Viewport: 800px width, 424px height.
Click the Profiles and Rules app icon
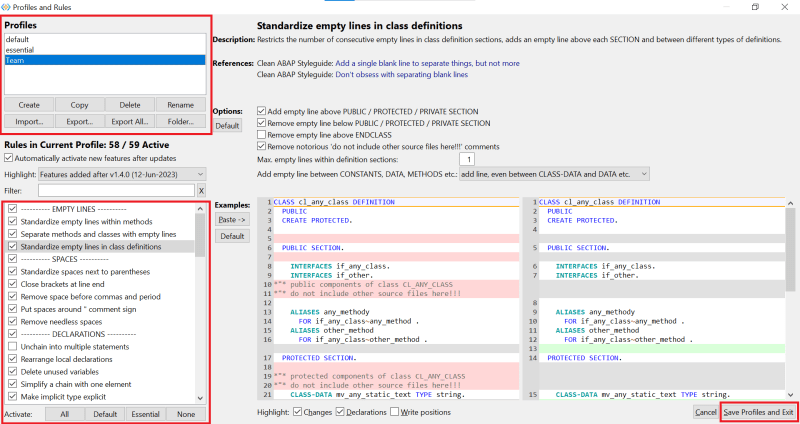(x=6, y=7)
